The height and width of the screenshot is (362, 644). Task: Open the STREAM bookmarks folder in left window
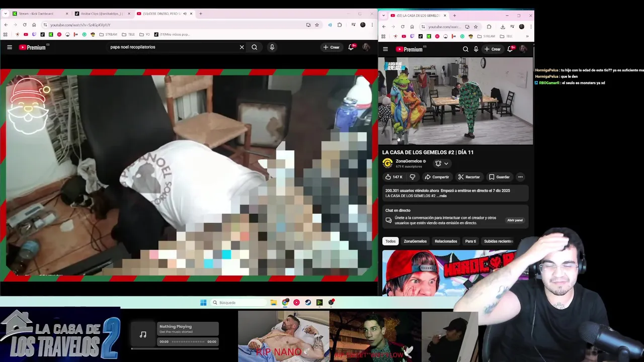(x=108, y=35)
